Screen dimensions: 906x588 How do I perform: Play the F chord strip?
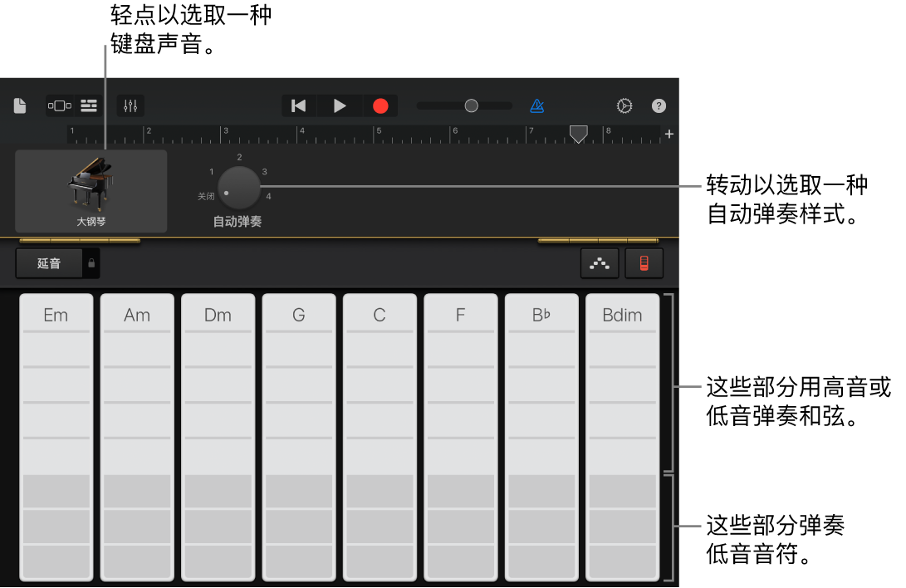tap(461, 437)
